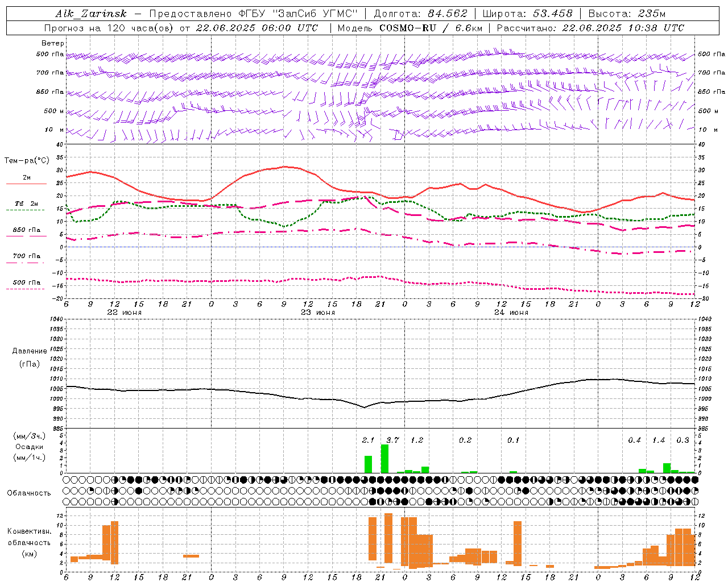Select the latitude value 53.458
This screenshot has height=582, width=728.
(x=553, y=14)
